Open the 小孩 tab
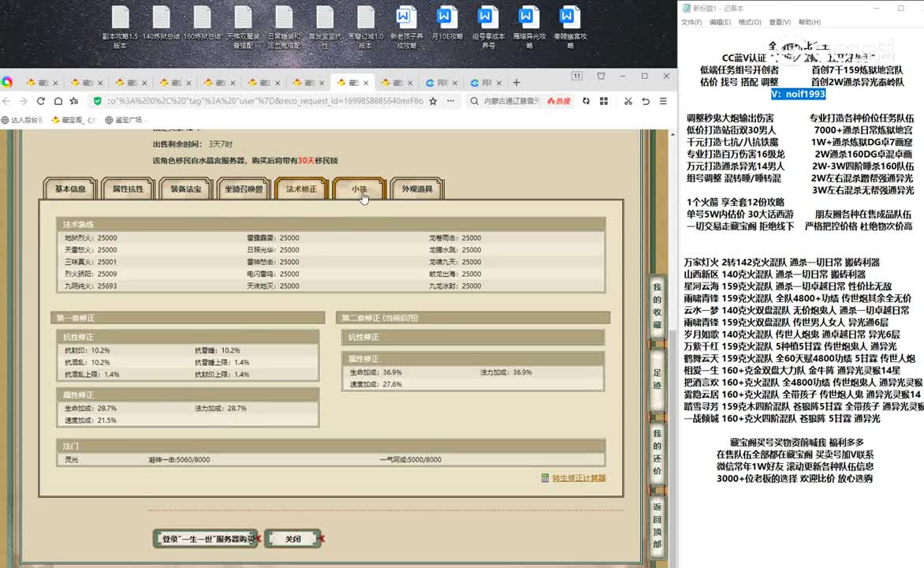This screenshot has height=568, width=924. click(359, 189)
